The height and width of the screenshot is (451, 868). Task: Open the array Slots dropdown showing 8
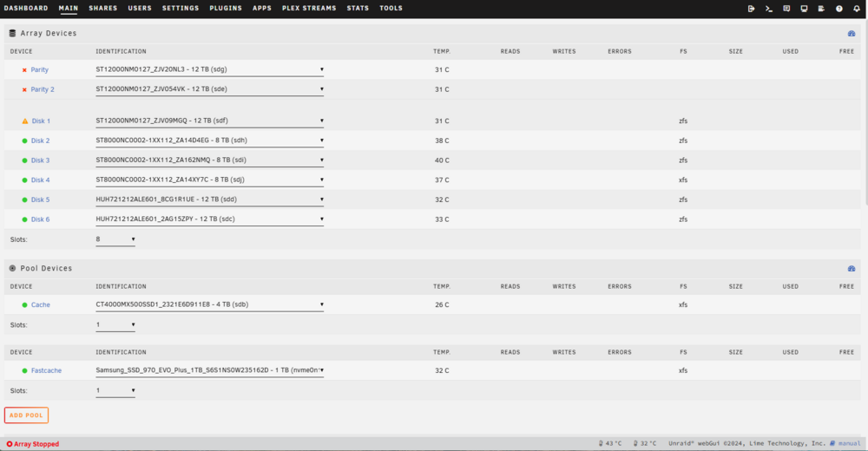pyautogui.click(x=115, y=239)
